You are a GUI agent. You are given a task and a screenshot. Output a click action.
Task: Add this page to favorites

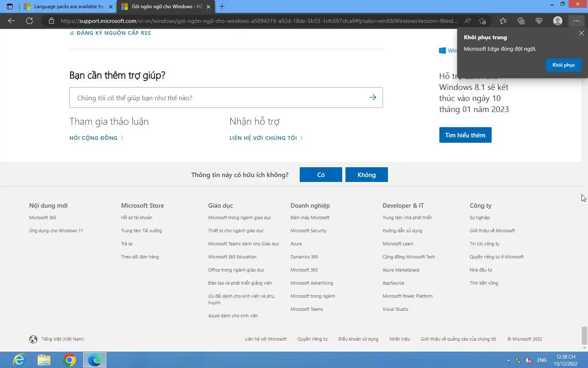pos(483,21)
